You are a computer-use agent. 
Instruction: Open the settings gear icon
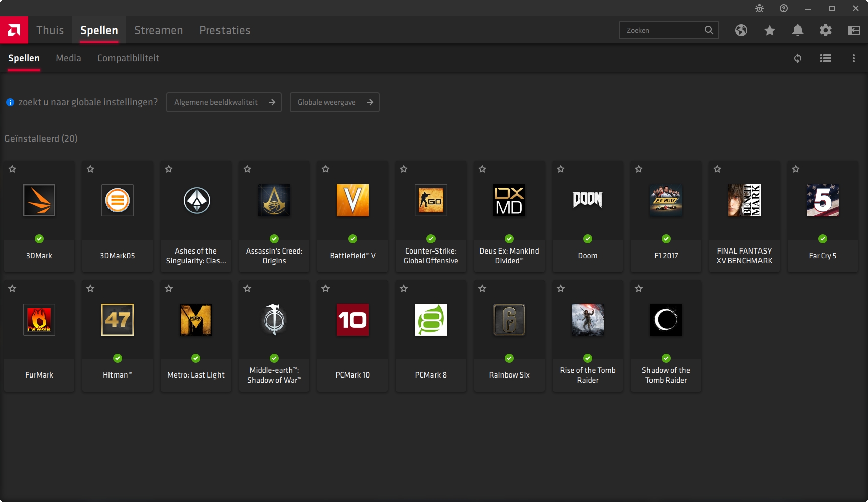click(826, 30)
